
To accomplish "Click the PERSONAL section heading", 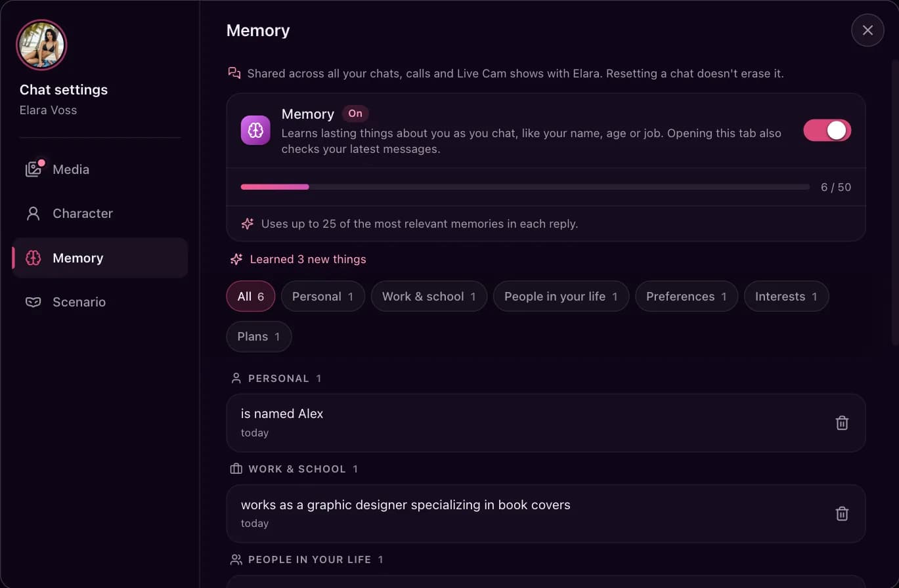I will point(278,379).
